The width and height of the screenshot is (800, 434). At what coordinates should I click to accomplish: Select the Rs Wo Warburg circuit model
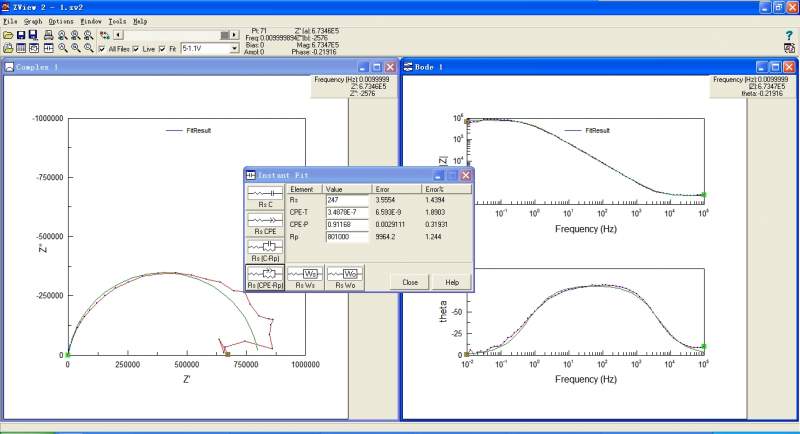(x=345, y=278)
